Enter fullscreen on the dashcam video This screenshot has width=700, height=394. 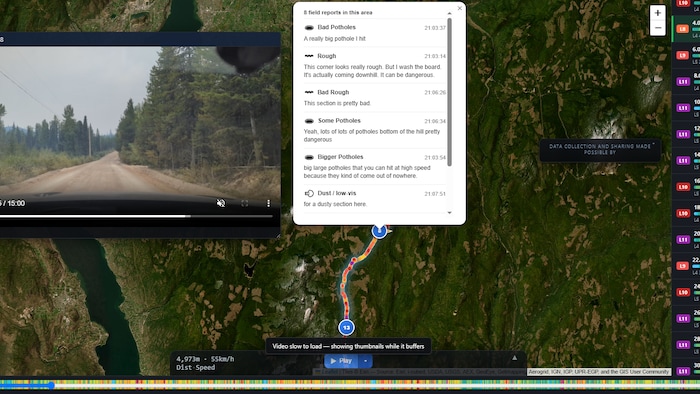coord(245,203)
